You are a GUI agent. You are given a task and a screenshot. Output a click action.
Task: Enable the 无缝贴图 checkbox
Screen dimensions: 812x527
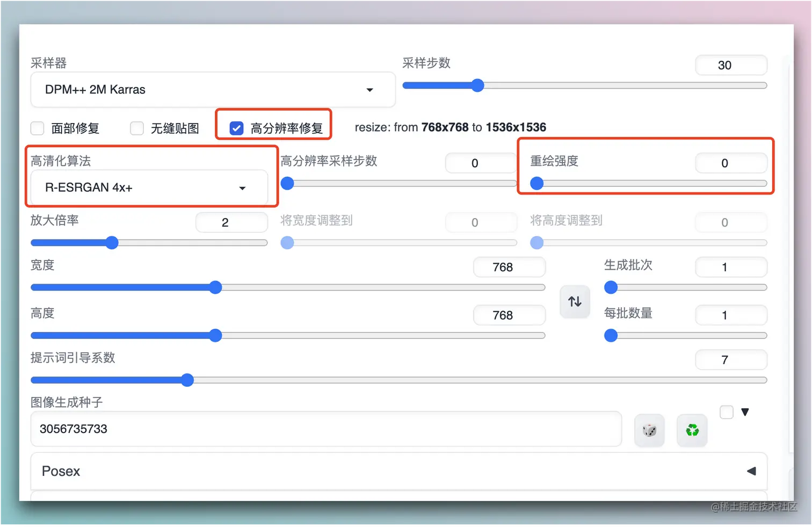137,128
